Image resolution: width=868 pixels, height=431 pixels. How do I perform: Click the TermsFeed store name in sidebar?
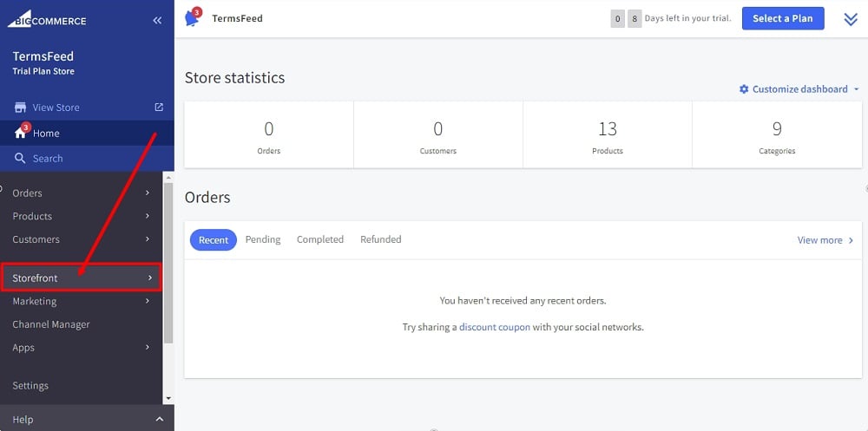tap(43, 56)
